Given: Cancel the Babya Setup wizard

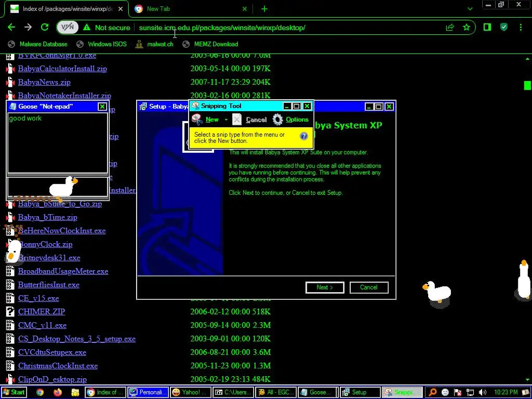Looking at the screenshot, I should [x=369, y=287].
